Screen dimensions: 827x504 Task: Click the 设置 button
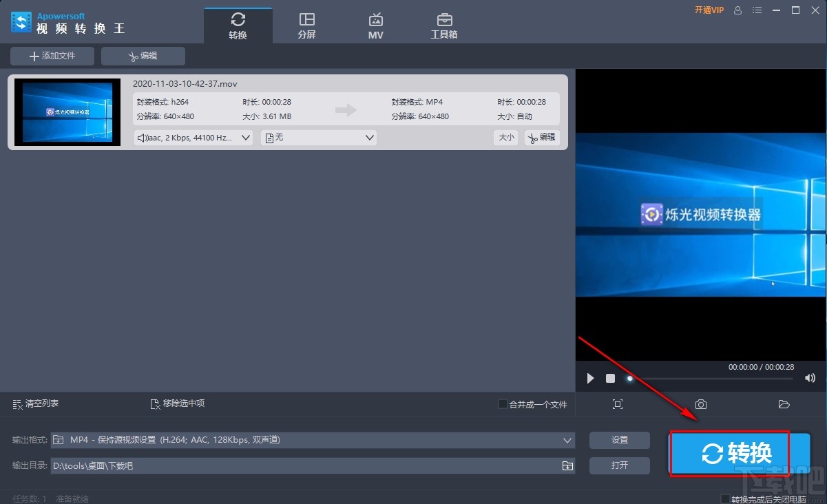pos(620,440)
